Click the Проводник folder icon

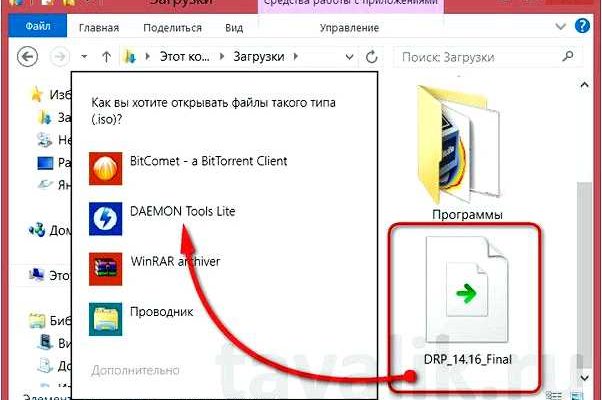[106, 319]
